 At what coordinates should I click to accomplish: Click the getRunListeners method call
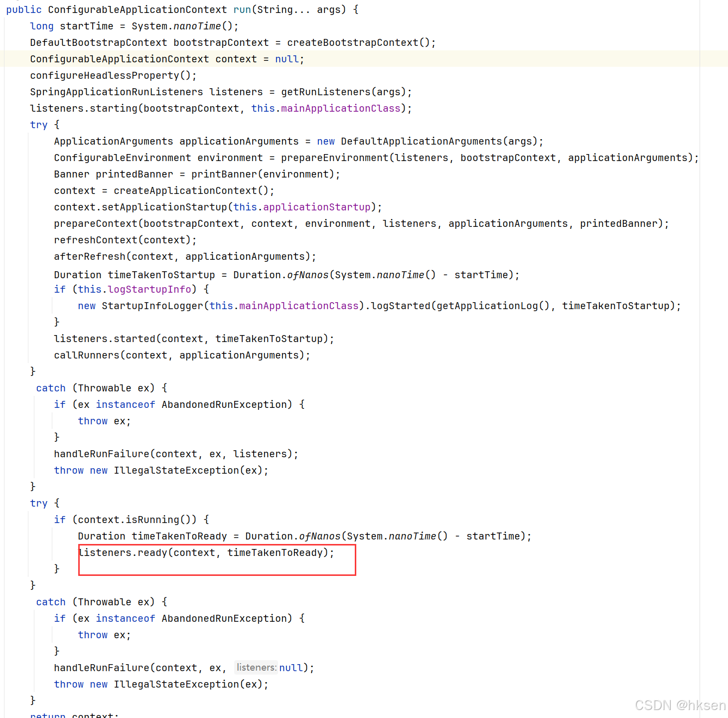329,92
